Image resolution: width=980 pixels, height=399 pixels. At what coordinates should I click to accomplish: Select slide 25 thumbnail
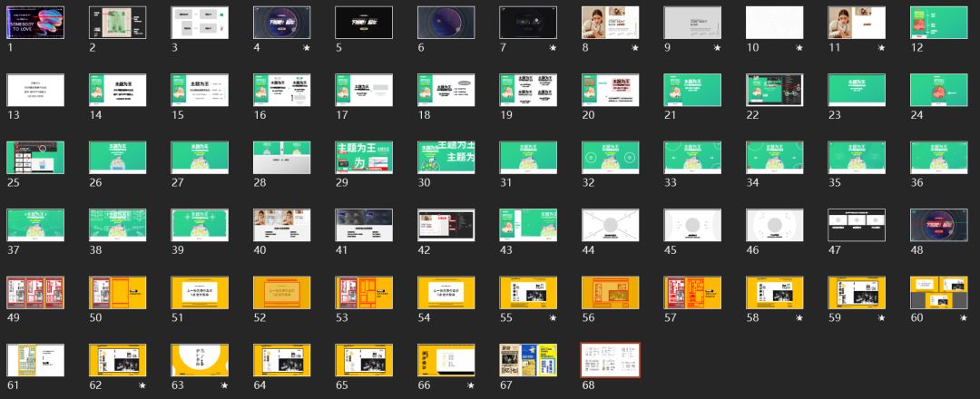click(35, 158)
